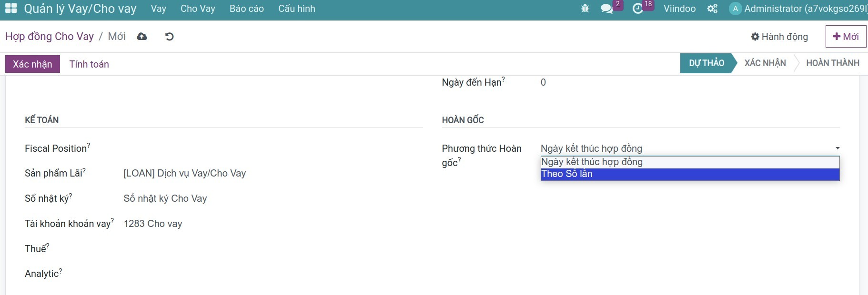Open the Cấu hình menu
This screenshot has width=868, height=295.
pyautogui.click(x=297, y=9)
